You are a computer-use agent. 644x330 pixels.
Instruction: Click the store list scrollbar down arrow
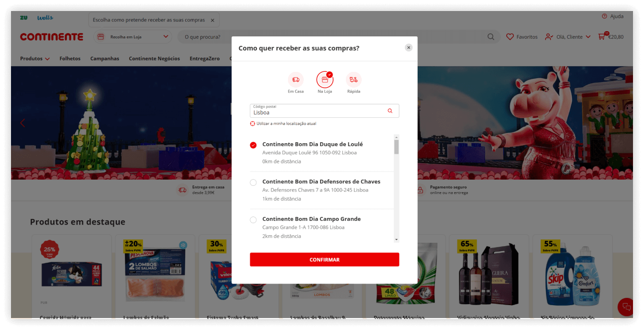pyautogui.click(x=396, y=239)
